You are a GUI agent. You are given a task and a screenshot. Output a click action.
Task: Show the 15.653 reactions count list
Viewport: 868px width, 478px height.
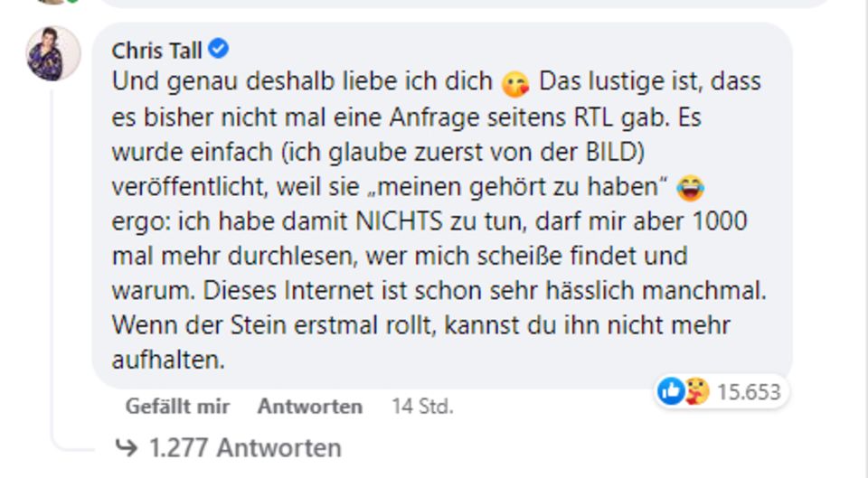tap(748, 392)
